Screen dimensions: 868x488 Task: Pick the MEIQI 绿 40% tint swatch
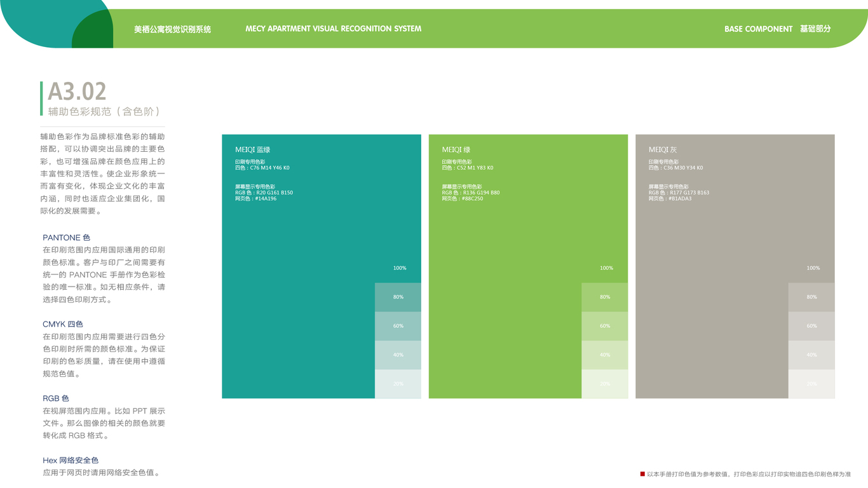point(605,355)
